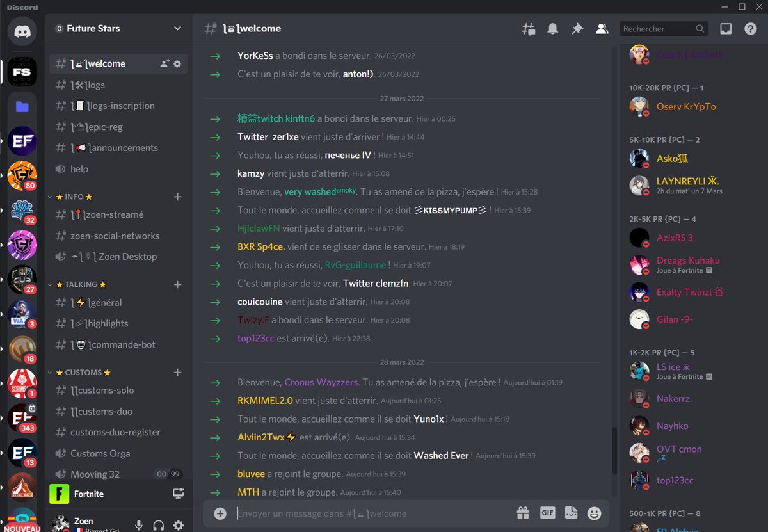The image size is (768, 532).
Task: Open the emoji picker
Action: [x=594, y=513]
